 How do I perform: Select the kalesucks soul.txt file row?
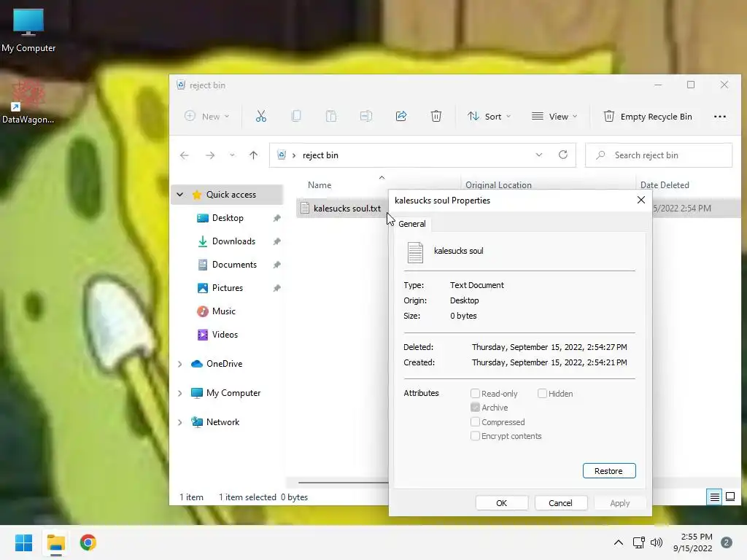pyautogui.click(x=343, y=209)
